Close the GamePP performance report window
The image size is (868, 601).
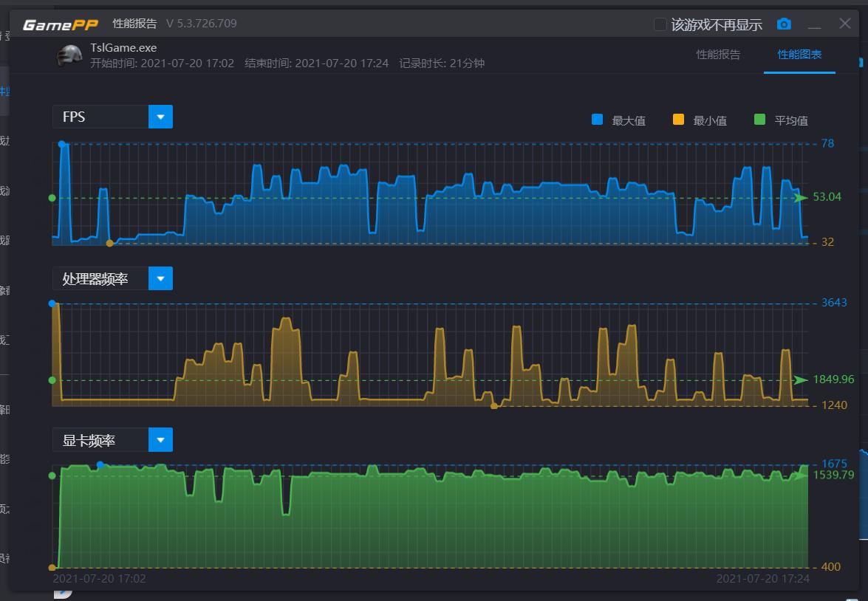(845, 24)
